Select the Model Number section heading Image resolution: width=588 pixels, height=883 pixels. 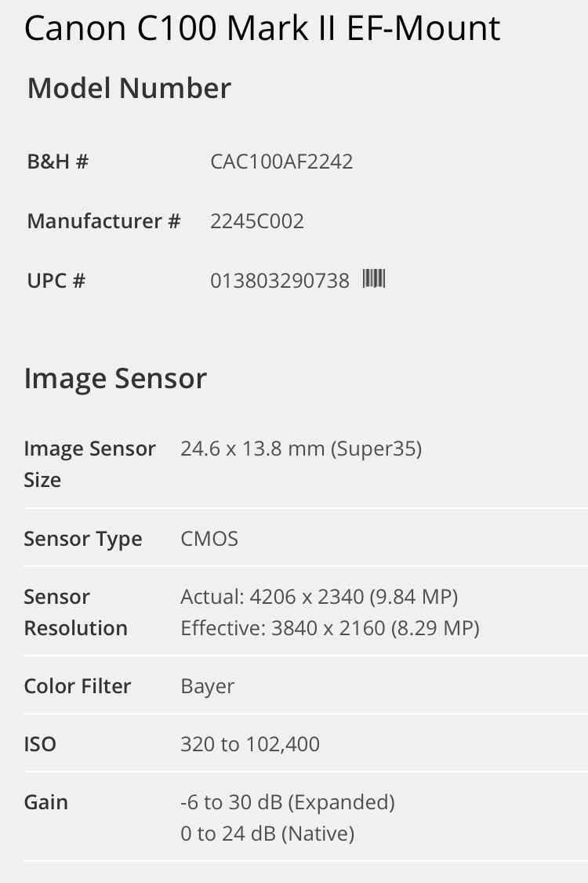[129, 88]
